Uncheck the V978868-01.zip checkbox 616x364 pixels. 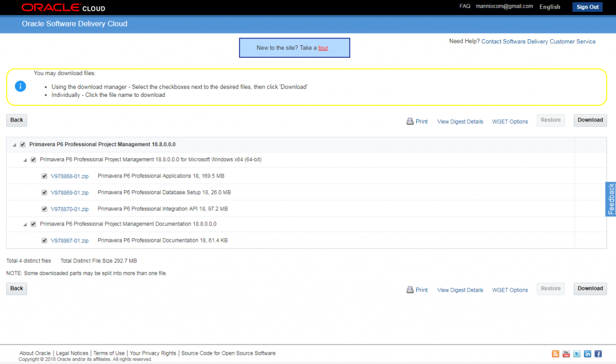coord(45,176)
